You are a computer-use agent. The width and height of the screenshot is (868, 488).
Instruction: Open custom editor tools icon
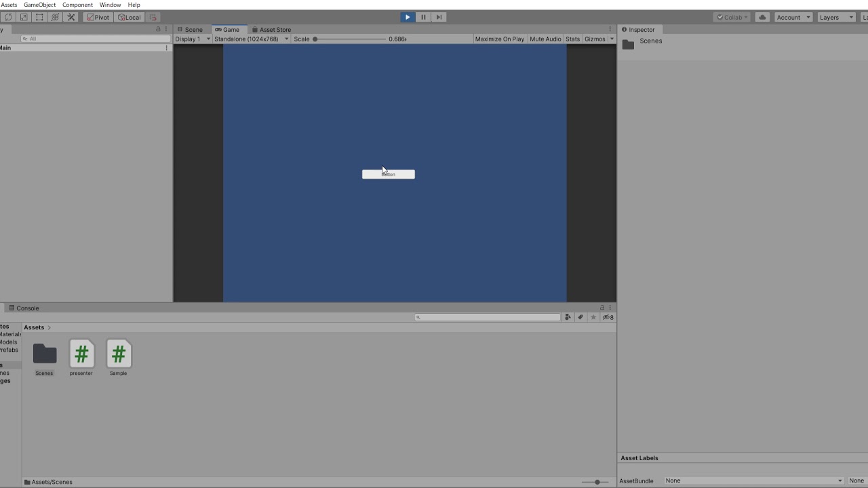coord(71,17)
